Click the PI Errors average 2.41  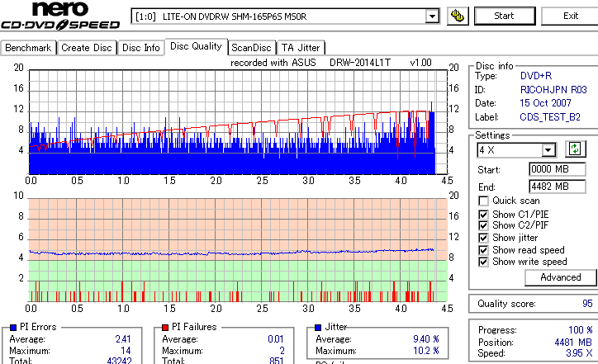(x=123, y=339)
